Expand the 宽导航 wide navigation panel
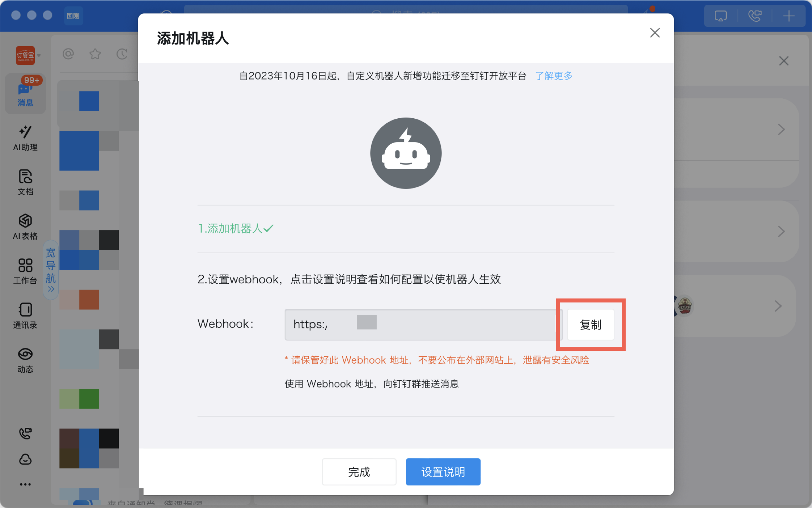 point(51,270)
